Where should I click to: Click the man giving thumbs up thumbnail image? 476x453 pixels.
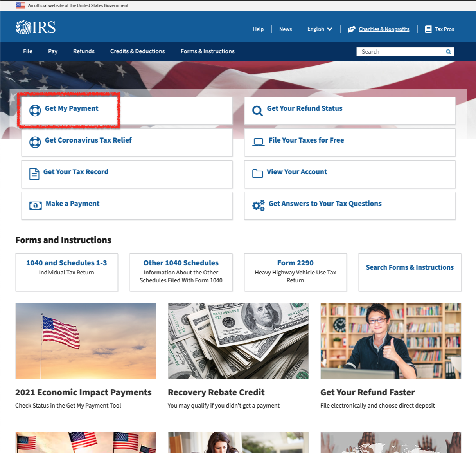(391, 341)
